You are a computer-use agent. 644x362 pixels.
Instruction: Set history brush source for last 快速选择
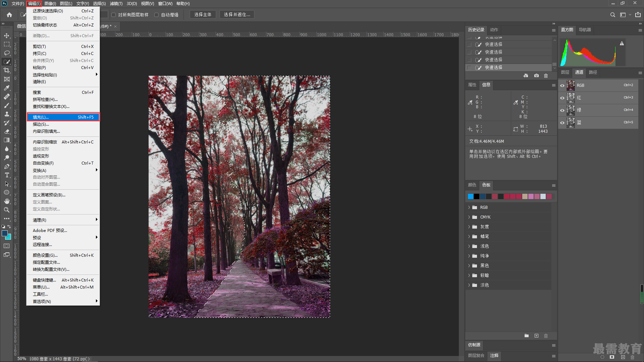point(469,68)
